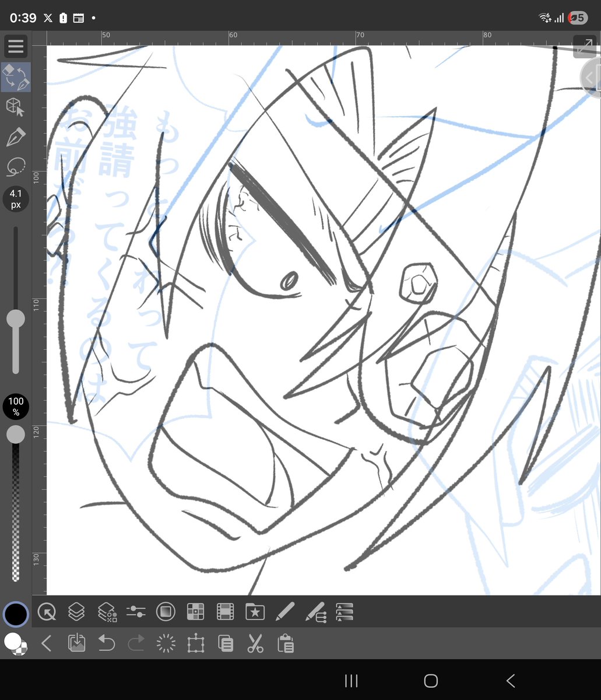
Task: Tap the Android recent apps button
Action: tap(351, 680)
